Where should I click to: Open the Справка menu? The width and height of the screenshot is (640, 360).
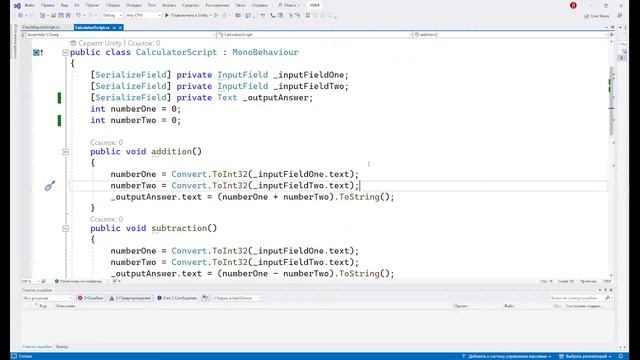click(x=260, y=5)
